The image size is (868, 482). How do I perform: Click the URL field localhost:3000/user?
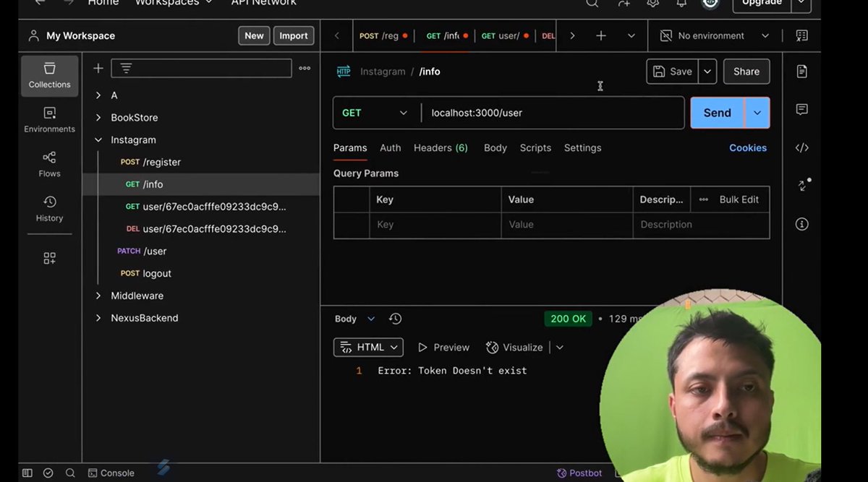click(x=553, y=113)
